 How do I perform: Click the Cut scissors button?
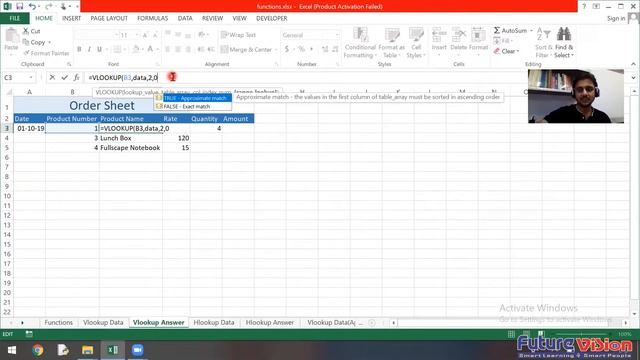(x=31, y=31)
